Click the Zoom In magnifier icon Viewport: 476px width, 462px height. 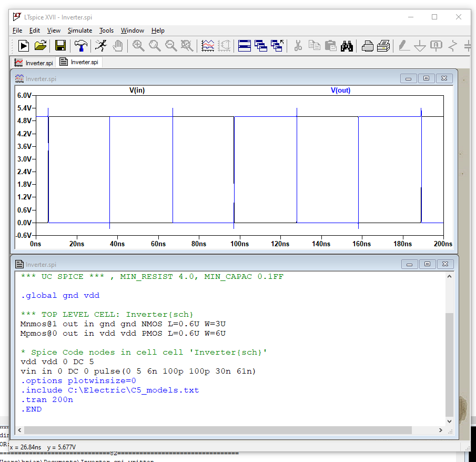[138, 46]
